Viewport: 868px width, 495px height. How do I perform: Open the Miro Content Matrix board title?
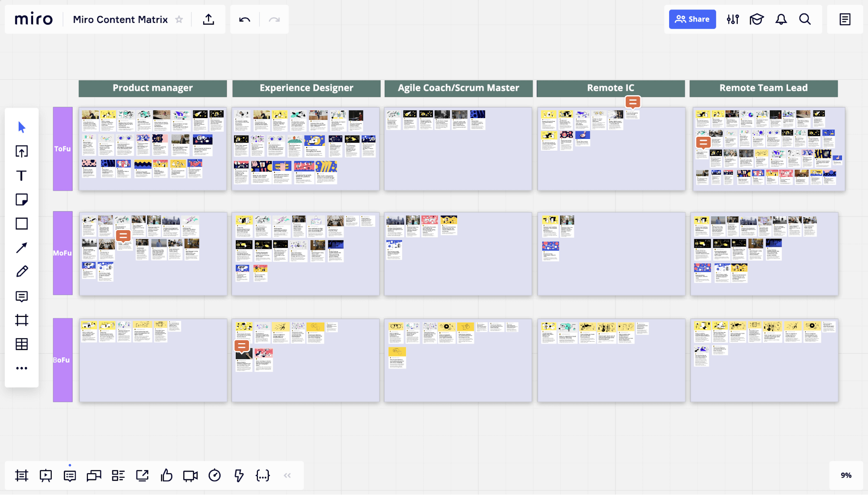click(120, 20)
